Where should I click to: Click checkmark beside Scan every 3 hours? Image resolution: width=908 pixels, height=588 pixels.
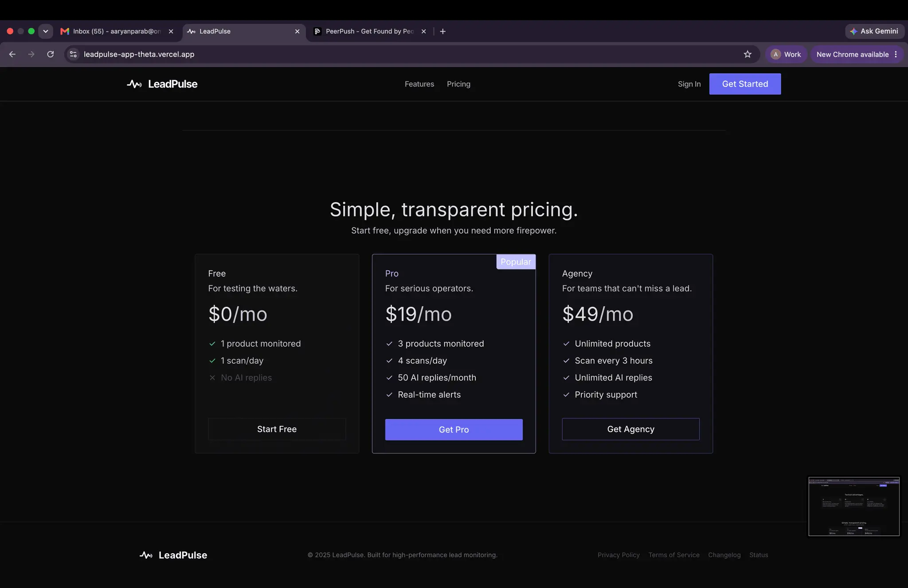pyautogui.click(x=566, y=361)
